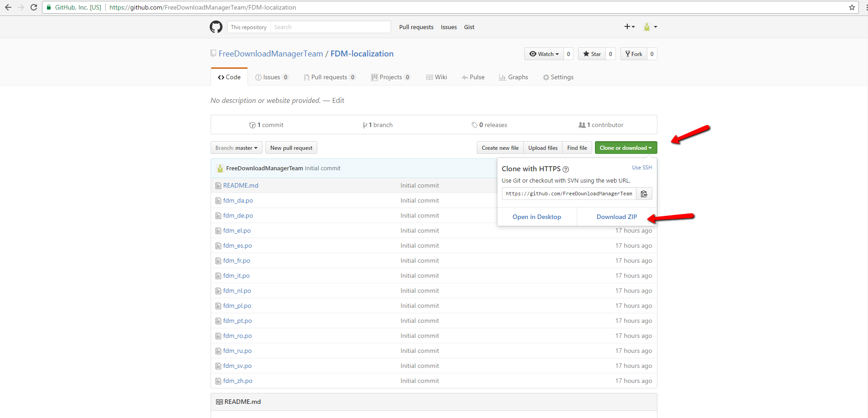Open the Wiki tab

437,77
